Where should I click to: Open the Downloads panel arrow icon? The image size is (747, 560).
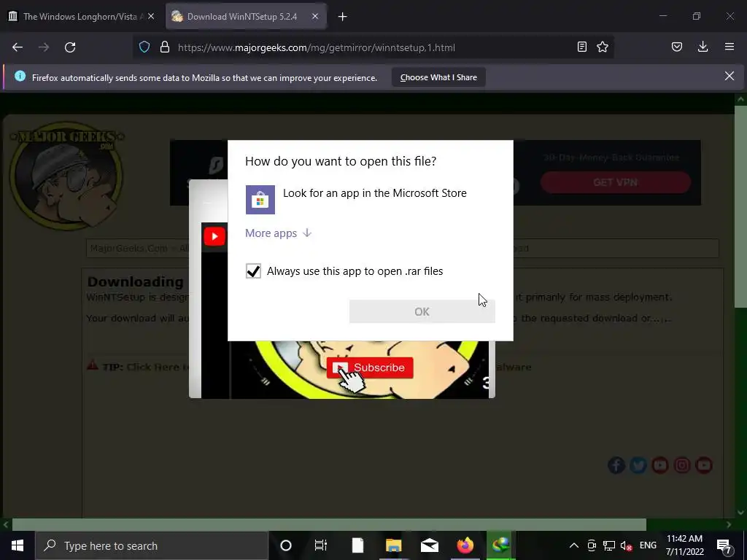click(703, 47)
